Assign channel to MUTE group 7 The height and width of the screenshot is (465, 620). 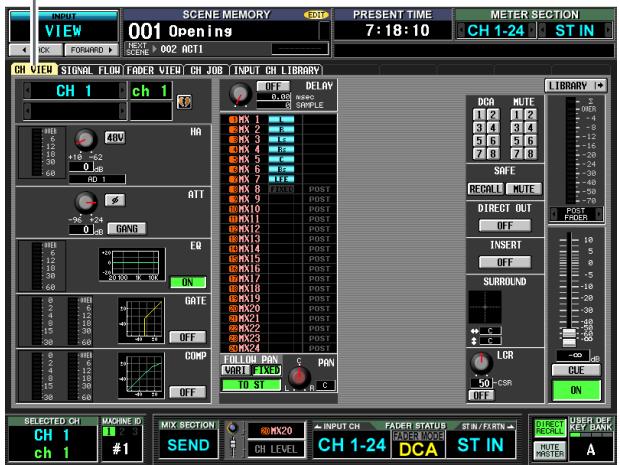click(x=517, y=153)
